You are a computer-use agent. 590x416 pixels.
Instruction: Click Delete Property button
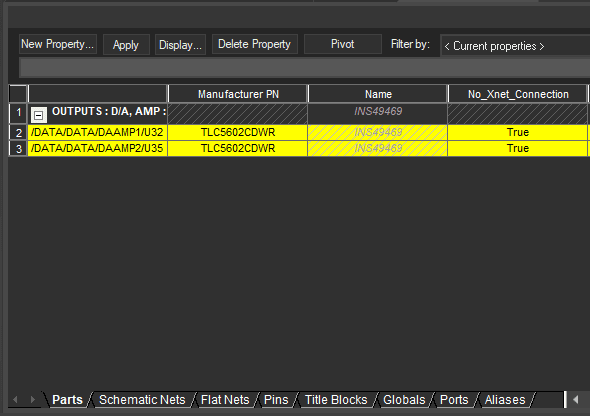(x=255, y=44)
